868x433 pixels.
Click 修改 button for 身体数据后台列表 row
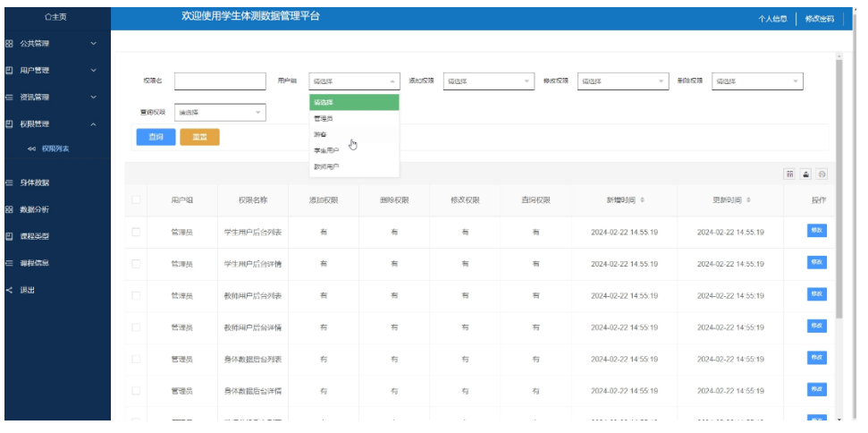(x=816, y=358)
